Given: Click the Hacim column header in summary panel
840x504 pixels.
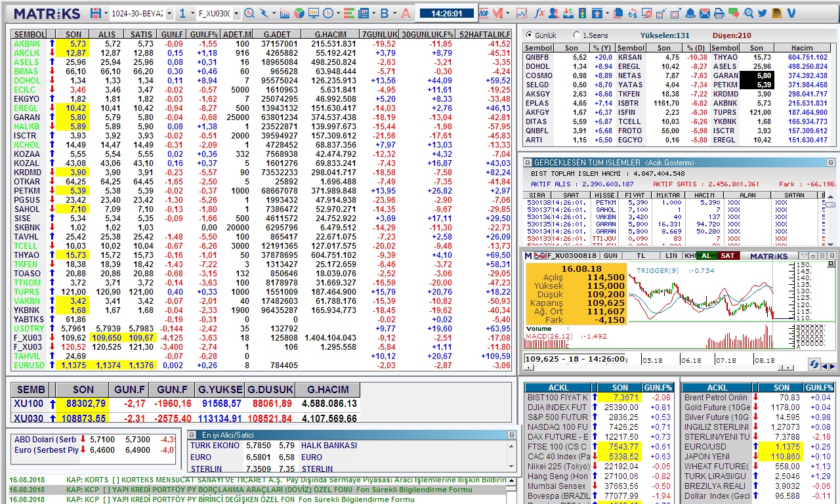Looking at the screenshot, I should coord(802,48).
